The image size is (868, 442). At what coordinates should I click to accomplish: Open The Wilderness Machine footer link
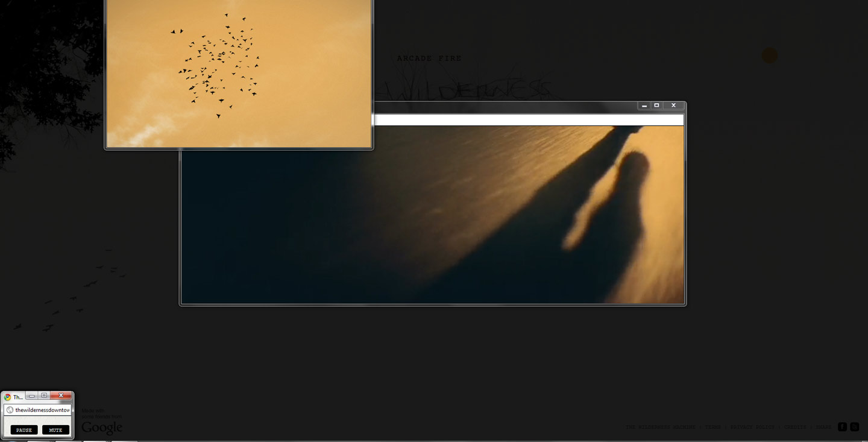coord(660,427)
